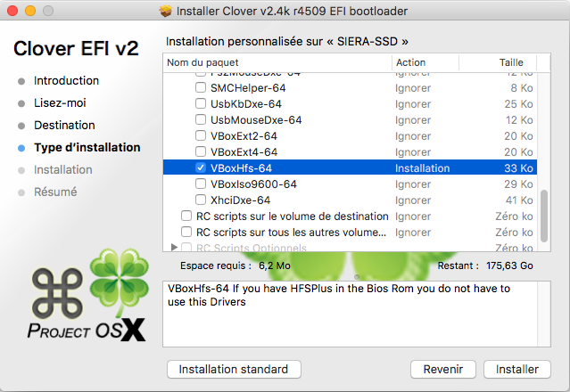The image size is (570, 392).
Task: Check the SMCHelper-64 checkbox
Action: [x=201, y=87]
